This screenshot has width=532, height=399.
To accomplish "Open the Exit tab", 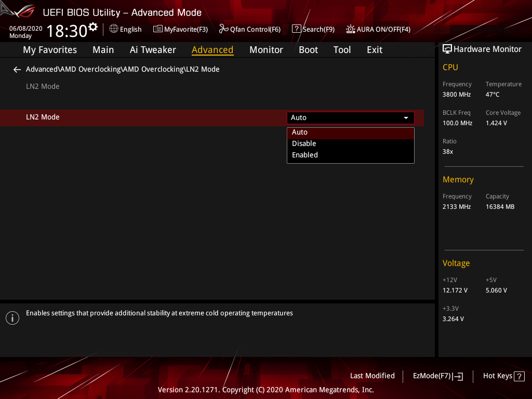I will pyautogui.click(x=375, y=50).
